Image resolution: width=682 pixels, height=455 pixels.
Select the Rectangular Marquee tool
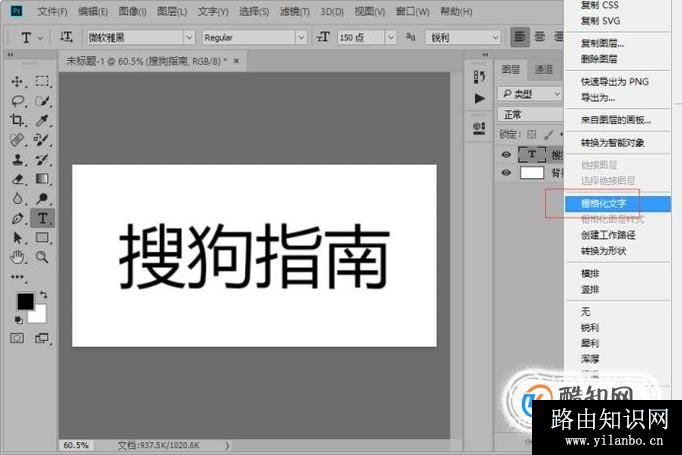coord(42,81)
